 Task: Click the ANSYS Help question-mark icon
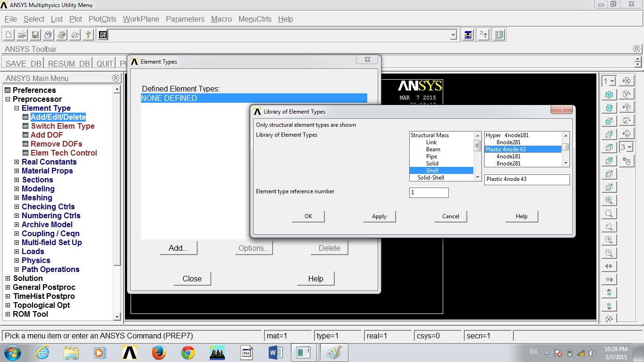click(x=88, y=35)
